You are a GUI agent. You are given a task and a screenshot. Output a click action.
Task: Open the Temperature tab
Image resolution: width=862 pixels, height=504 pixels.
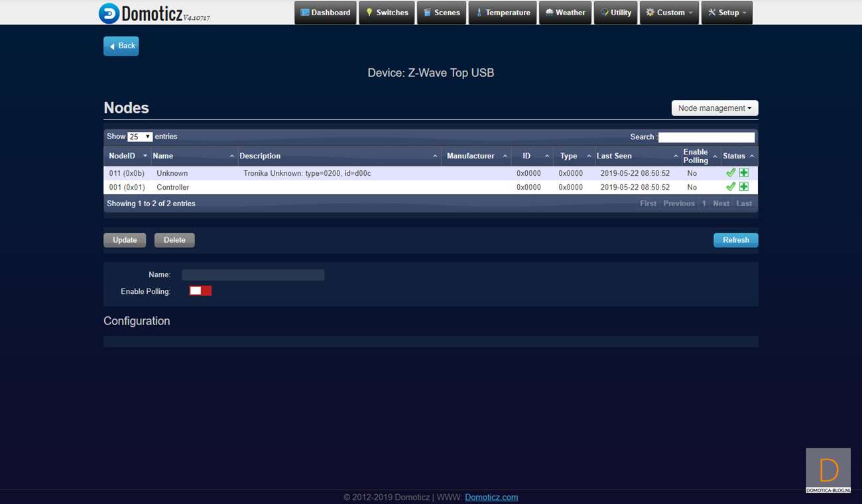point(503,13)
